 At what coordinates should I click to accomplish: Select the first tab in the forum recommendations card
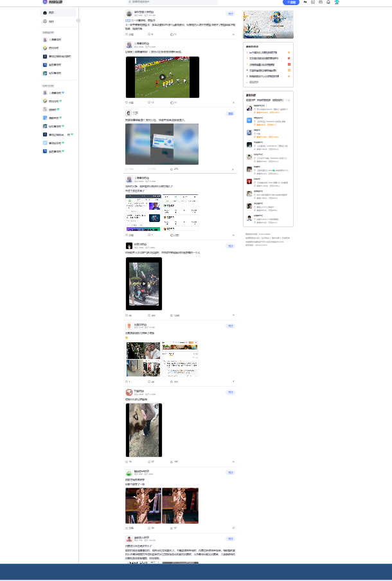pyautogui.click(x=251, y=100)
